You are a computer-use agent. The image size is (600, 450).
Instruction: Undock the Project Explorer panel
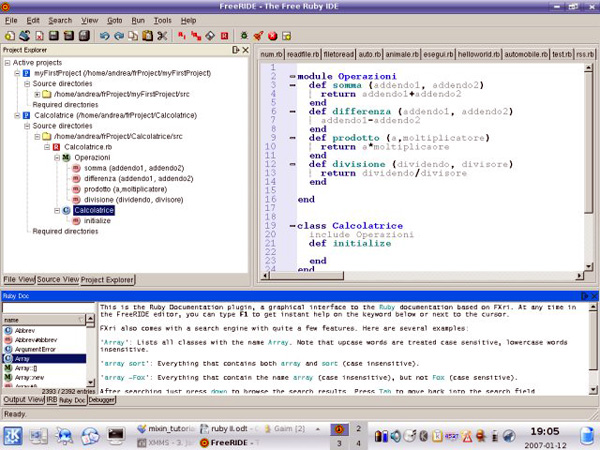236,50
